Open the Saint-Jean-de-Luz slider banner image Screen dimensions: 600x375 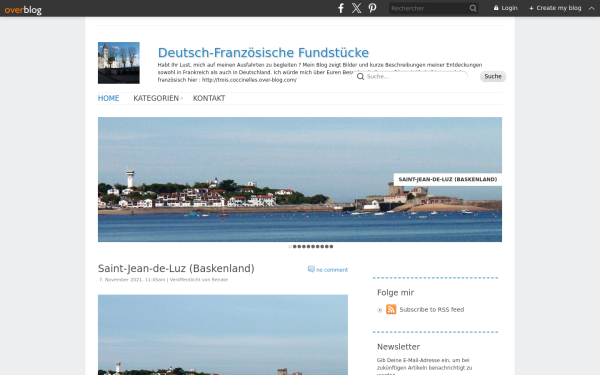coord(300,179)
